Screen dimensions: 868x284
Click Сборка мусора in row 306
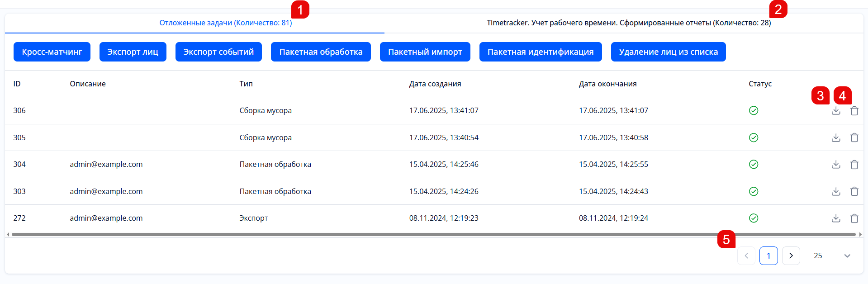pos(266,110)
